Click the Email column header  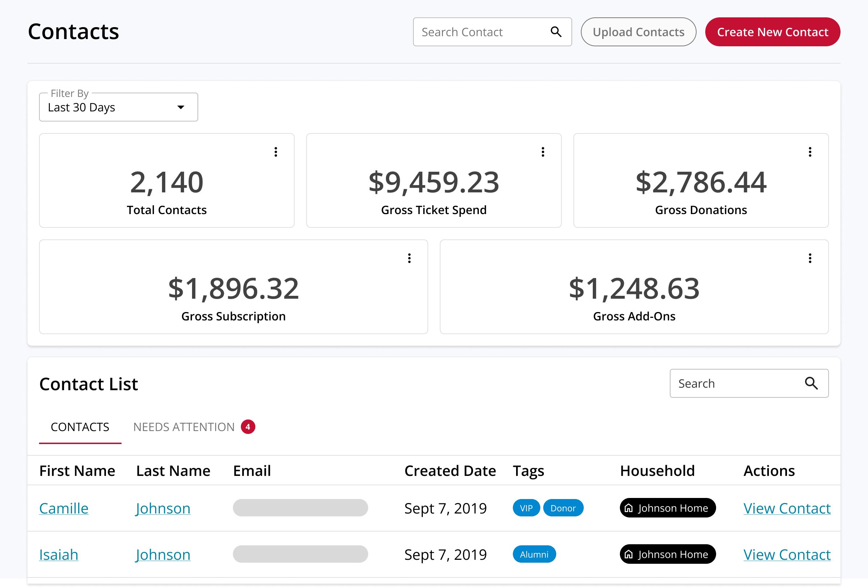click(252, 471)
